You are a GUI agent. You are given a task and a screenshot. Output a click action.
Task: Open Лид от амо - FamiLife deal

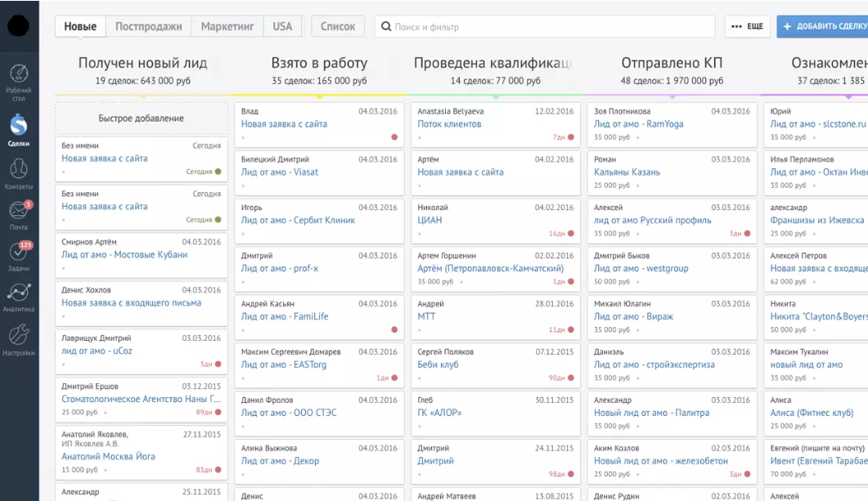tap(285, 316)
